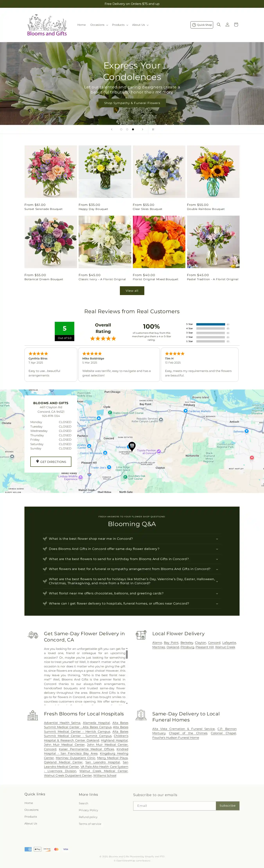264x868 pixels.
Task: Open the Products navigation menu
Action: pos(120,25)
